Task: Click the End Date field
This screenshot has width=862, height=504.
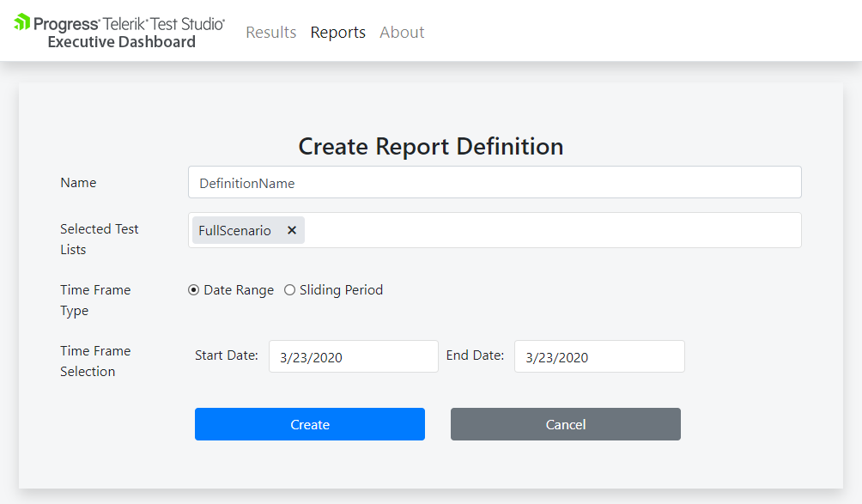Action: [x=599, y=356]
